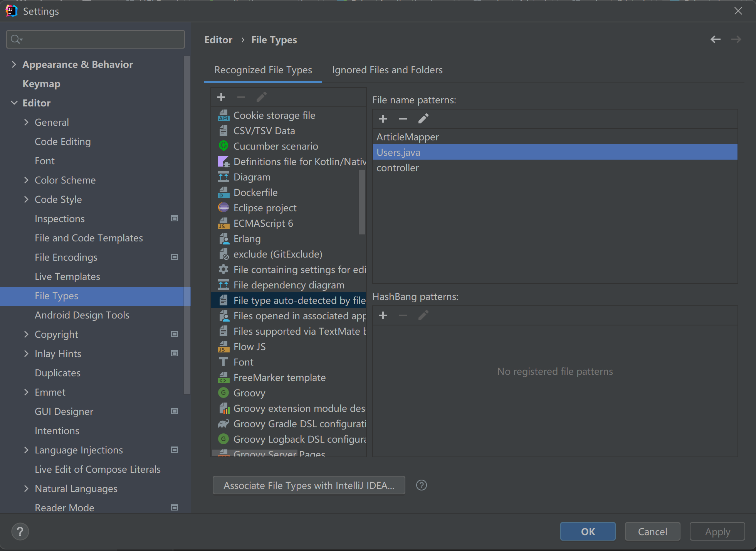Expand the Appearance & Behavior section
This screenshot has height=551, width=756.
click(14, 64)
